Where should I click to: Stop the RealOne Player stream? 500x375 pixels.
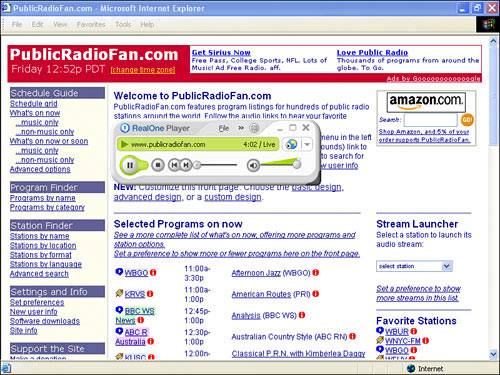pos(158,165)
